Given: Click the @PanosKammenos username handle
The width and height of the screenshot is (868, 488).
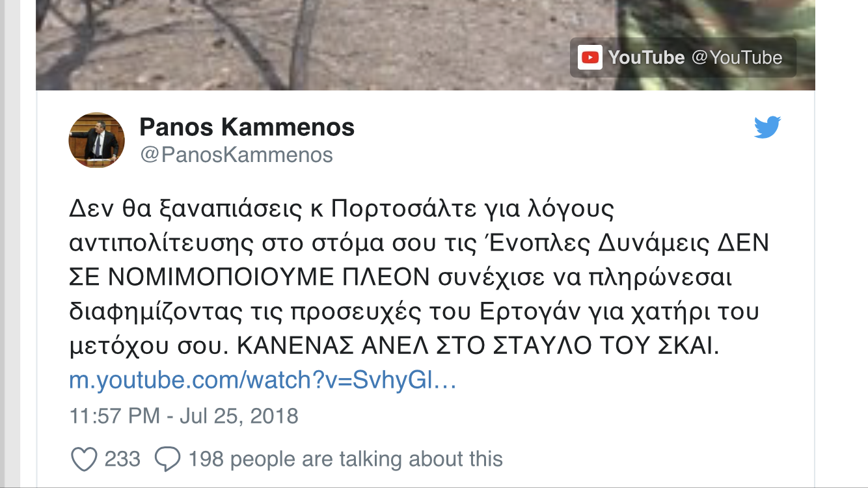Looking at the screenshot, I should coord(236,155).
